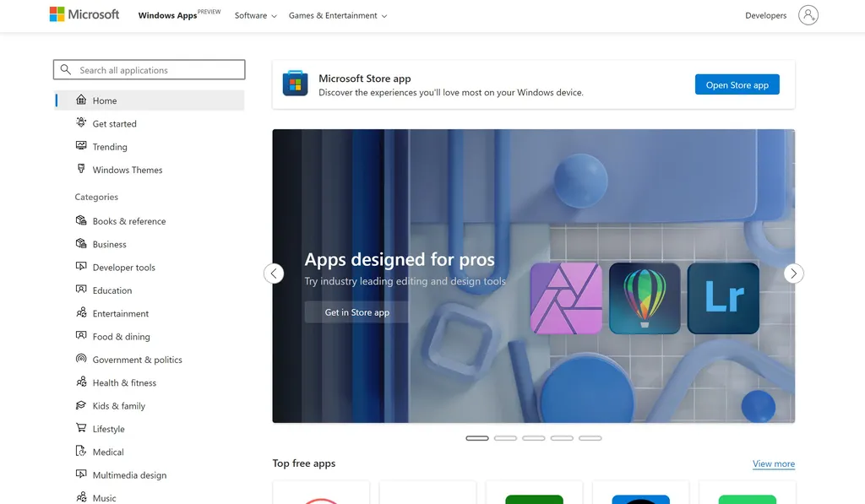This screenshot has height=504, width=865.
Task: Select the fourth carousel indicator
Action: click(562, 438)
